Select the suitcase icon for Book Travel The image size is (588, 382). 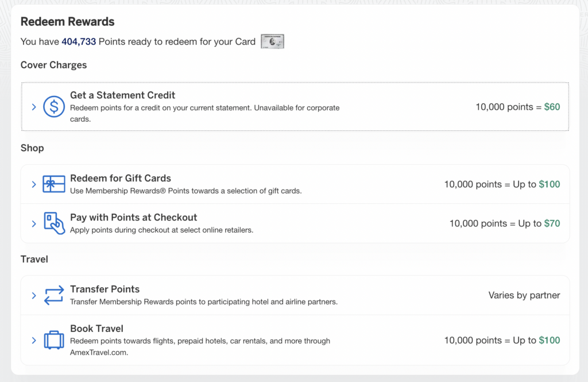[x=53, y=339]
